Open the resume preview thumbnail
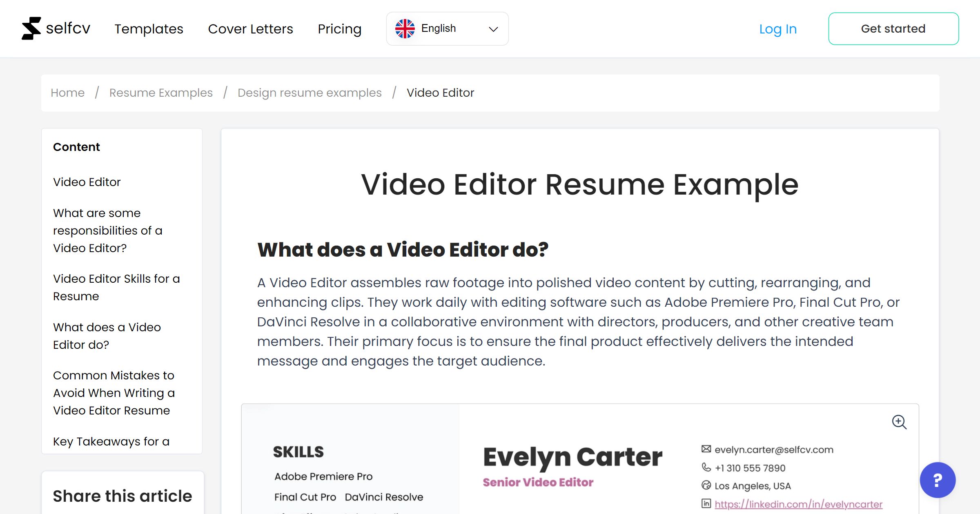The width and height of the screenshot is (980, 514). [580, 459]
